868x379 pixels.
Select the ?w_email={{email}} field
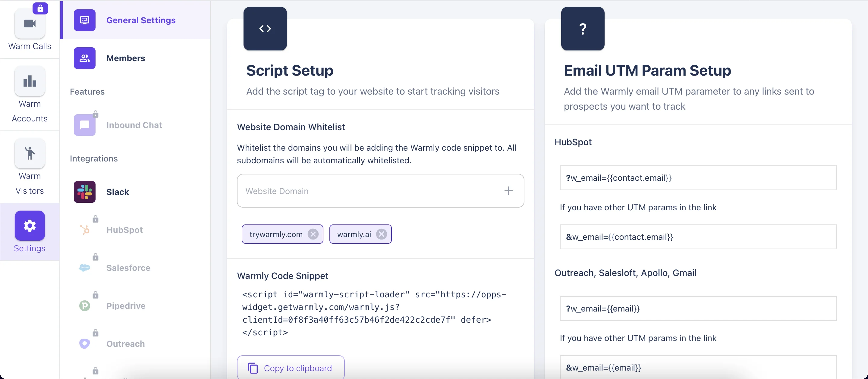(698, 308)
